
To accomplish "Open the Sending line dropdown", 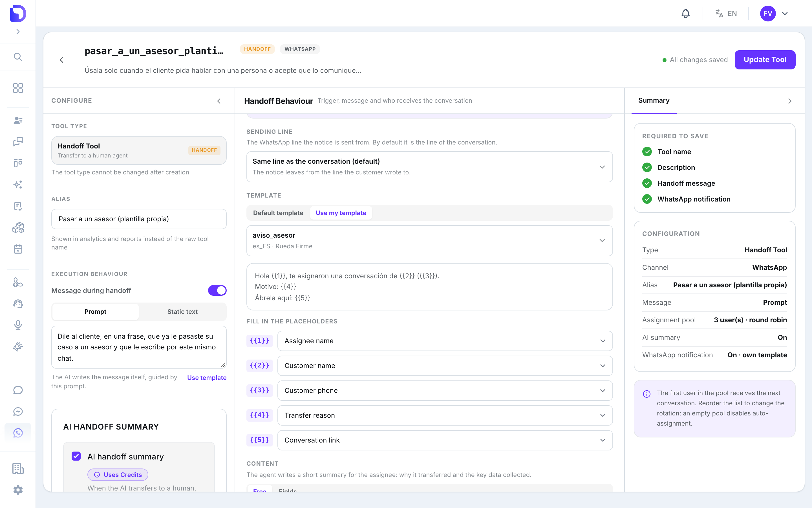I will point(429,167).
